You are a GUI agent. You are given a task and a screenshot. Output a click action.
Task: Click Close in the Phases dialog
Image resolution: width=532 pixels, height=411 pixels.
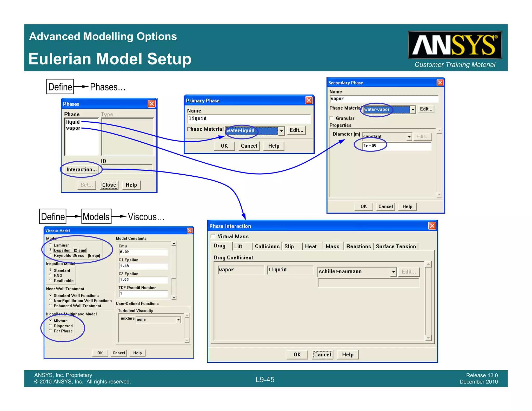coord(109,185)
